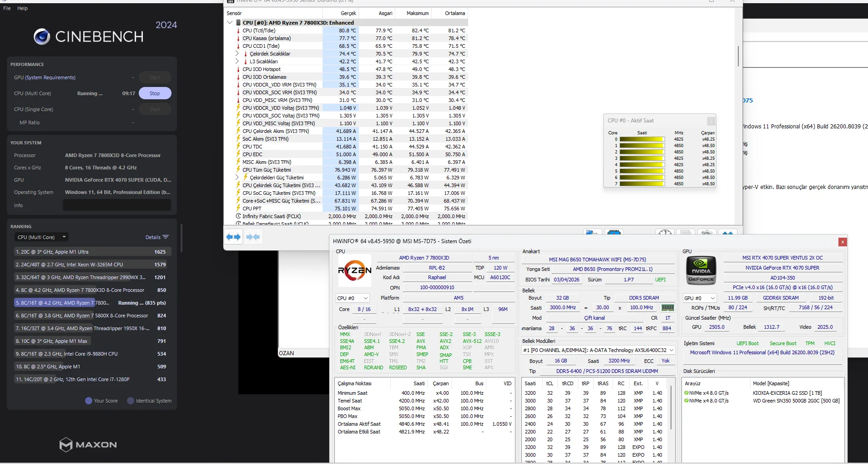
Task: Click the collapse columns inward-arrows button
Action: point(252,237)
